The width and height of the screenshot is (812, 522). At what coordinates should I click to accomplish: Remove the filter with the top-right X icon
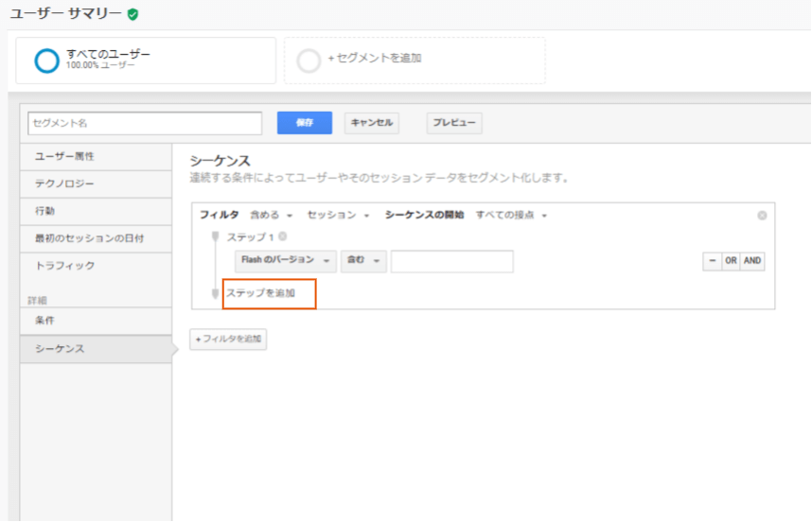coord(762,216)
